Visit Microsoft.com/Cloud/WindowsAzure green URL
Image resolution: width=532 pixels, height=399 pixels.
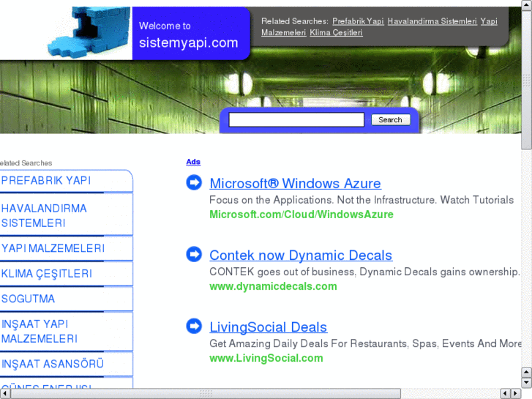(301, 215)
